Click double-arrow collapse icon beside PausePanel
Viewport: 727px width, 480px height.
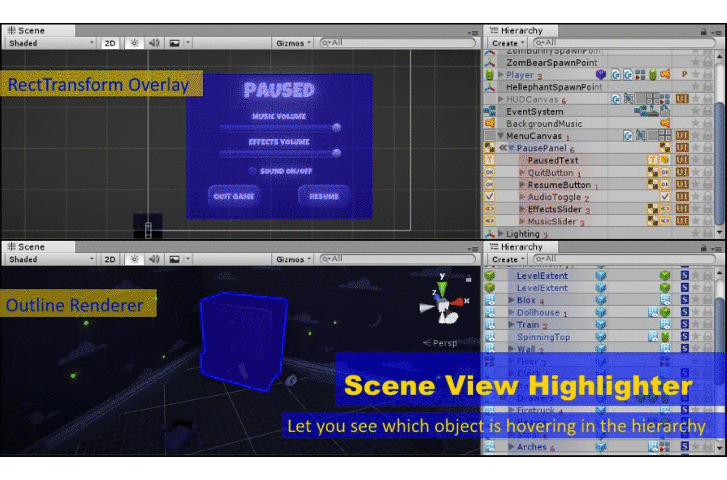[503, 148]
